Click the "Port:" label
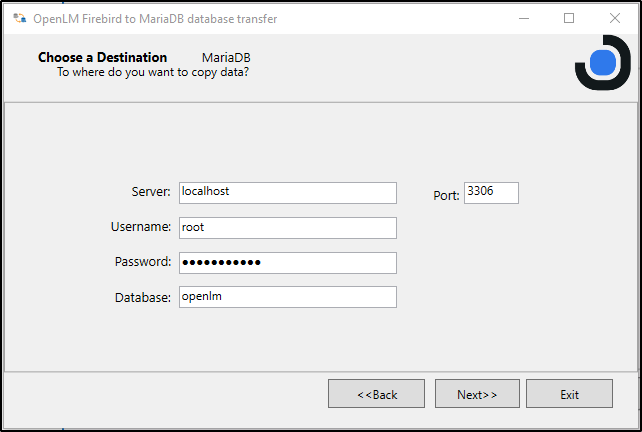The width and height of the screenshot is (642, 432). 446,196
